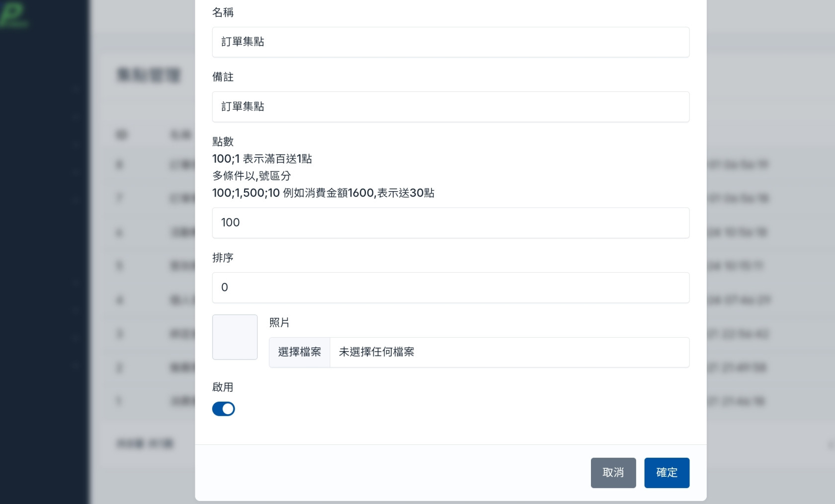835x504 pixels.
Task: Click the 排序 input showing 0
Action: click(450, 288)
